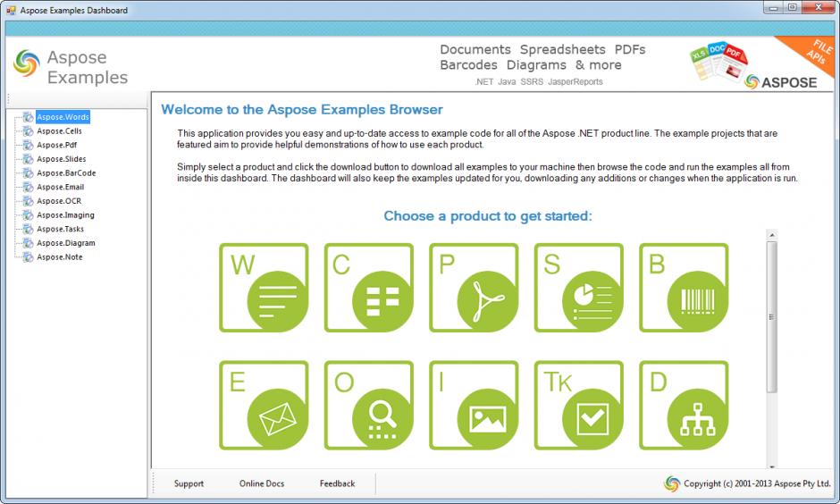Click the copyright 2001-2013 Aspose Pty Ltd. text
The width and height of the screenshot is (840, 504).
tap(757, 483)
